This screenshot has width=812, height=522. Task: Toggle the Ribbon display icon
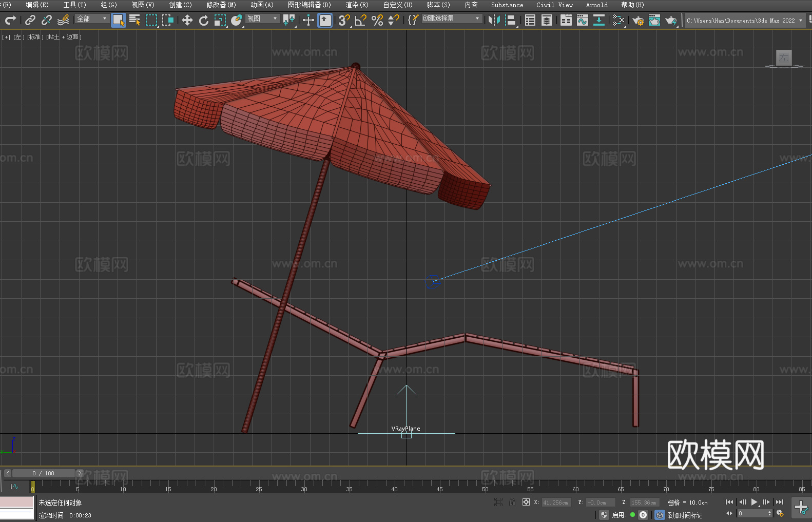(x=566, y=20)
